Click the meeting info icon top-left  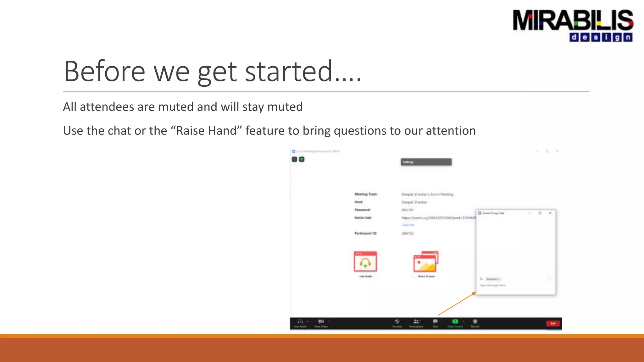tap(294, 159)
